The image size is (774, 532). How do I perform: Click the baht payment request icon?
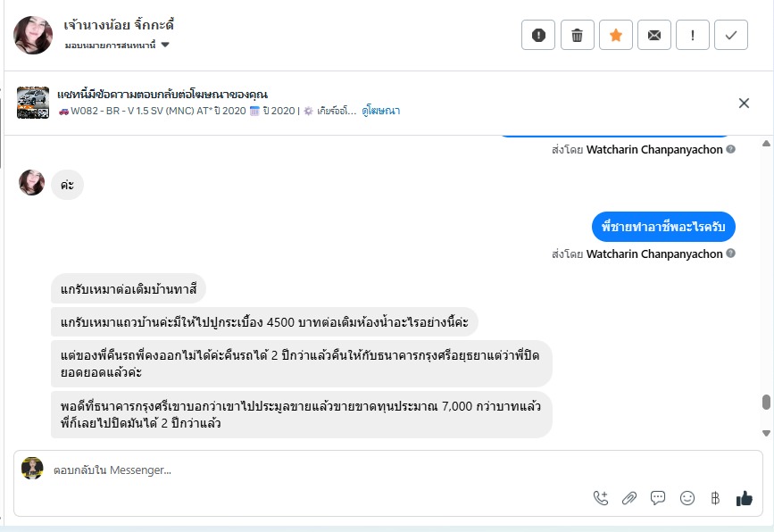pos(715,498)
